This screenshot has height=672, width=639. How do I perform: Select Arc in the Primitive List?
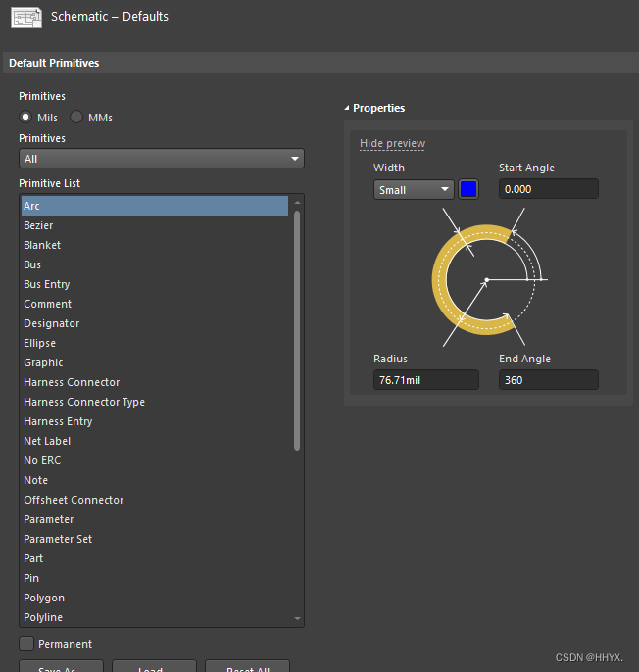[155, 206]
